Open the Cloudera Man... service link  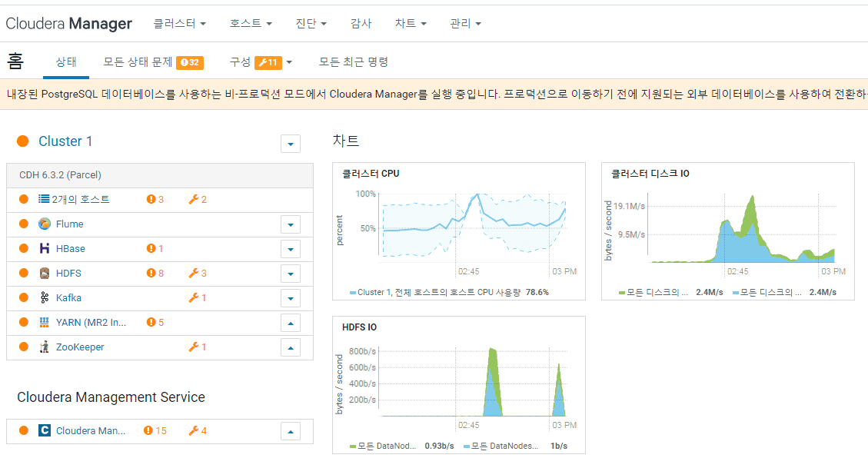(91, 430)
